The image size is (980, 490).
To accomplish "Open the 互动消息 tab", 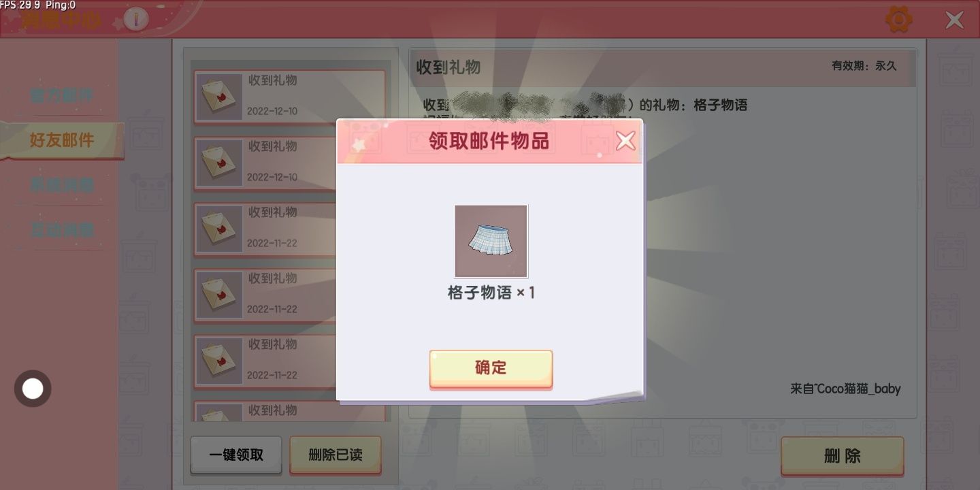I will click(61, 229).
